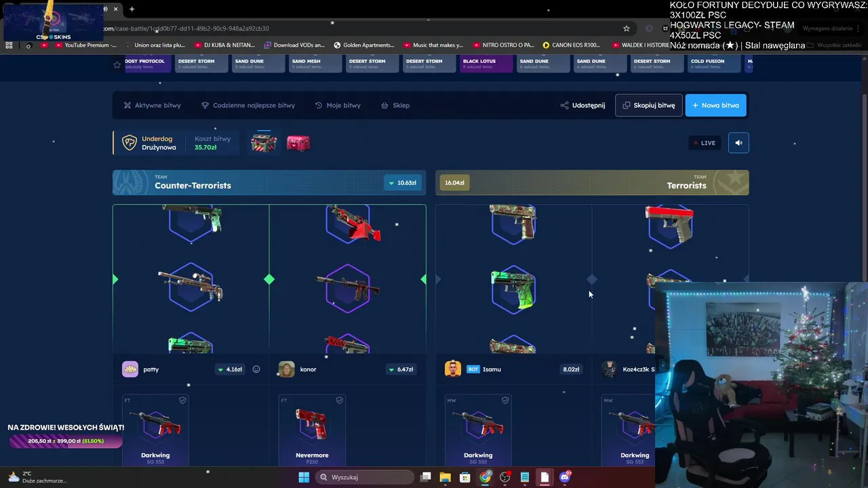Click Isamu's bot avatar
Image resolution: width=868 pixels, height=488 pixels.
click(x=453, y=369)
